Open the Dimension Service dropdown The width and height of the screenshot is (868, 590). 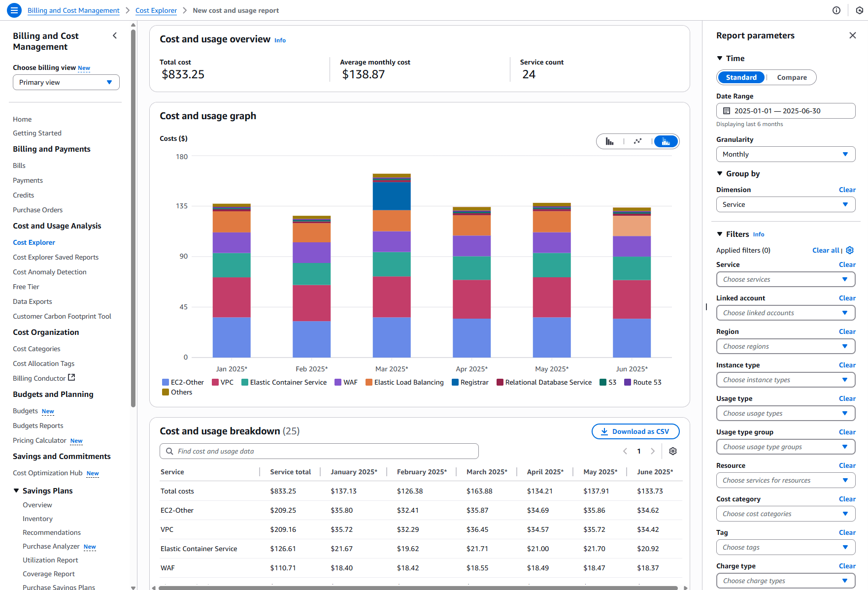786,204
